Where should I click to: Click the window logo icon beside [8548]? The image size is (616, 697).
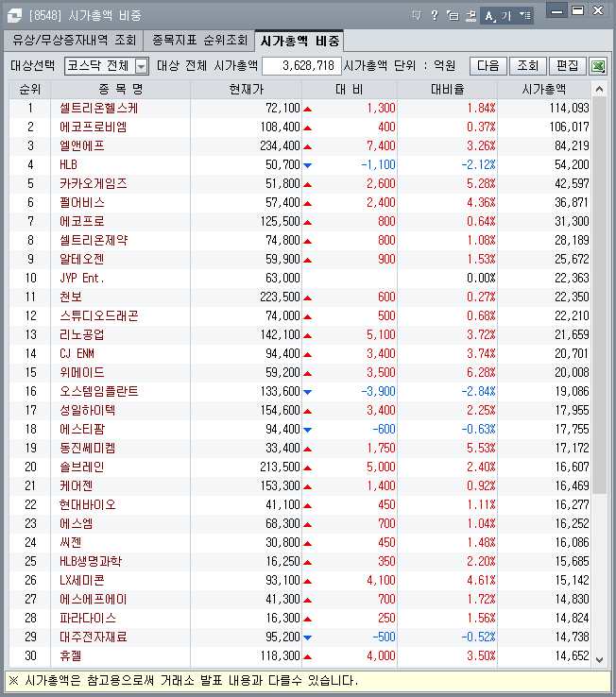coord(14,15)
